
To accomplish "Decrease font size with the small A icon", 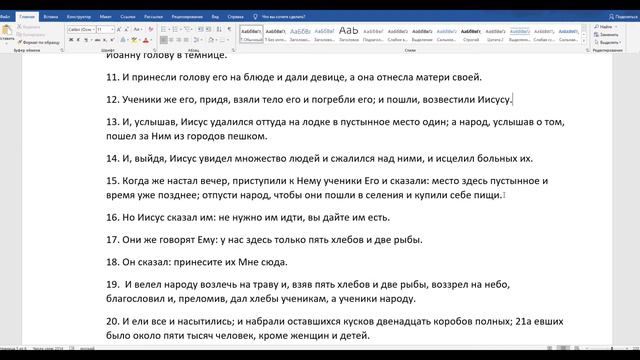I will pyautogui.click(x=127, y=29).
